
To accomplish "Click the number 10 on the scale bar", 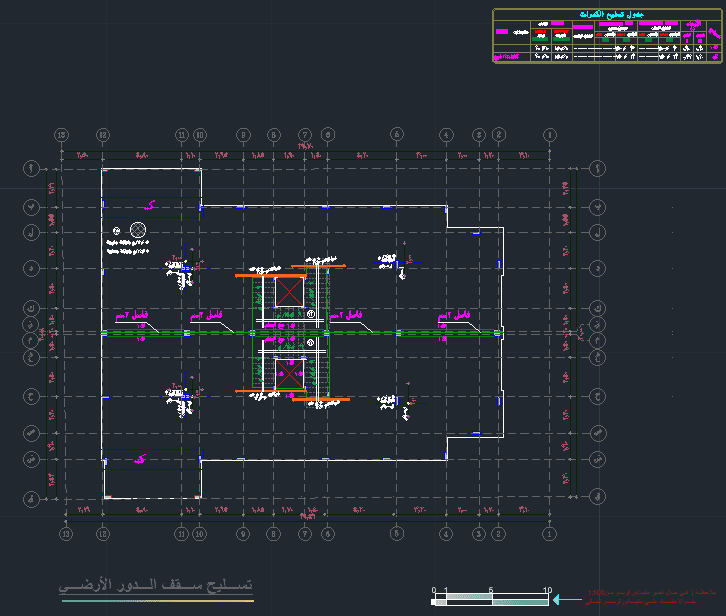I will pos(547,590).
